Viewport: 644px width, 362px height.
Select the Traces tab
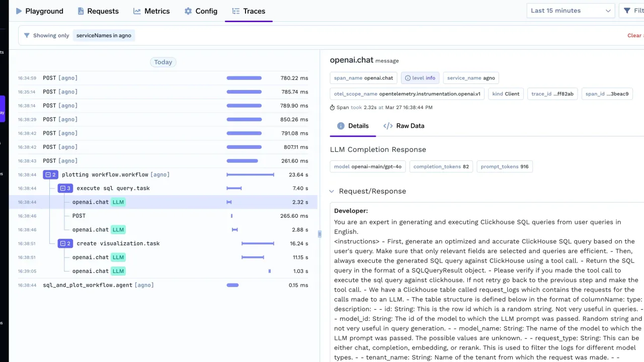pyautogui.click(x=249, y=11)
